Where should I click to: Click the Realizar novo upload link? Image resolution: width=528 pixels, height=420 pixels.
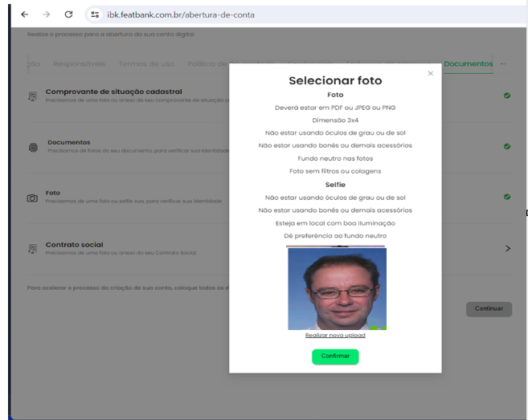(335, 335)
